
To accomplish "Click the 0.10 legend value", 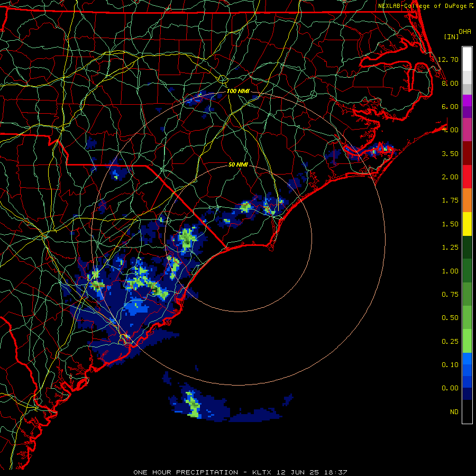I will tap(450, 365).
